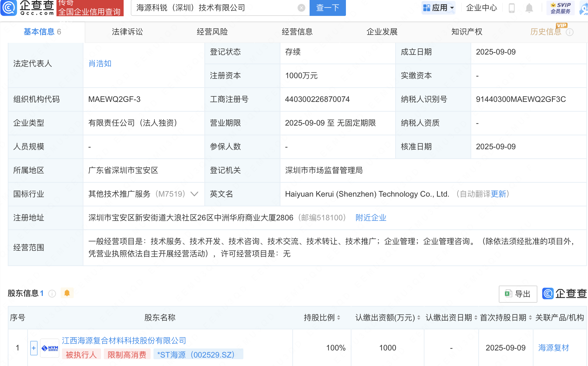The image size is (588, 366).
Task: Click *ST海源 (002529.SZ) stock tag
Action: tap(198, 355)
